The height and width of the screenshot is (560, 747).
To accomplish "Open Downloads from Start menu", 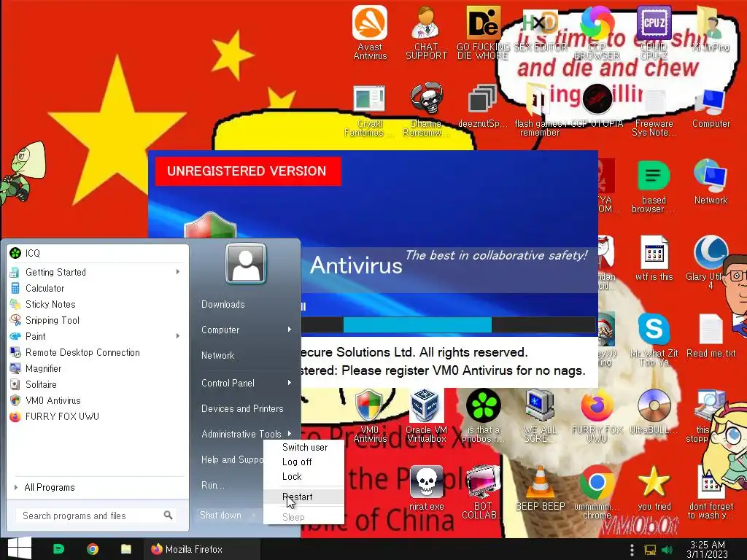I will tap(223, 304).
